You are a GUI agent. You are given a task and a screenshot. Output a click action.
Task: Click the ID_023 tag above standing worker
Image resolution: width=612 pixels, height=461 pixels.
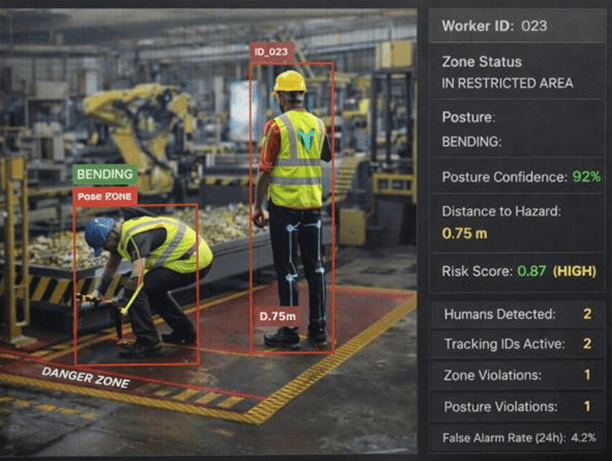[x=271, y=53]
